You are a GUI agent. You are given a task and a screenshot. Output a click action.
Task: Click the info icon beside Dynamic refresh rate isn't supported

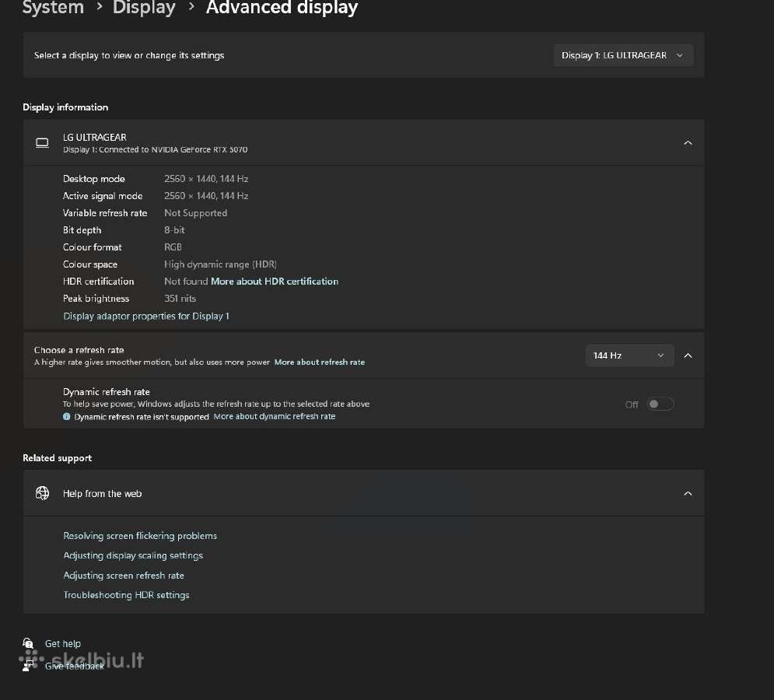[x=67, y=417]
